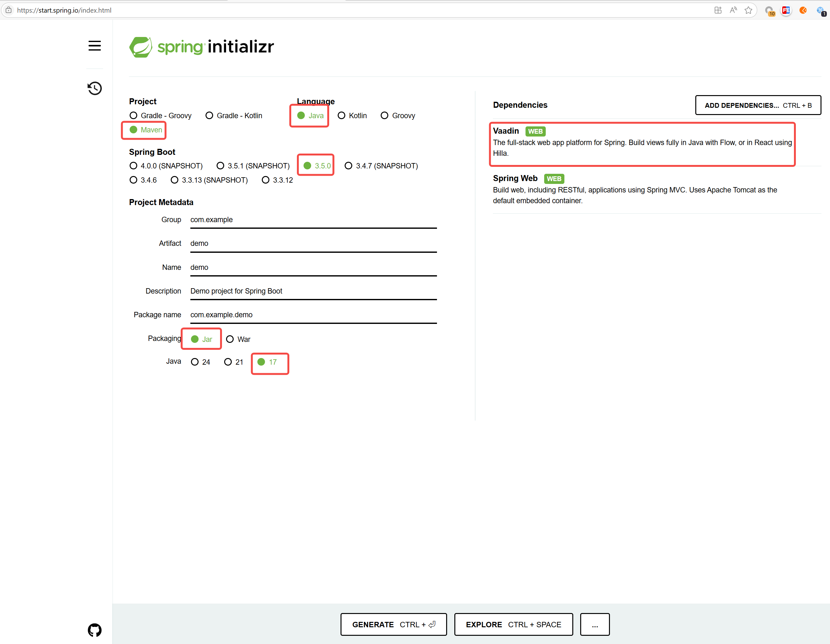Select Java version 17
This screenshot has width=830, height=644.
pos(267,362)
